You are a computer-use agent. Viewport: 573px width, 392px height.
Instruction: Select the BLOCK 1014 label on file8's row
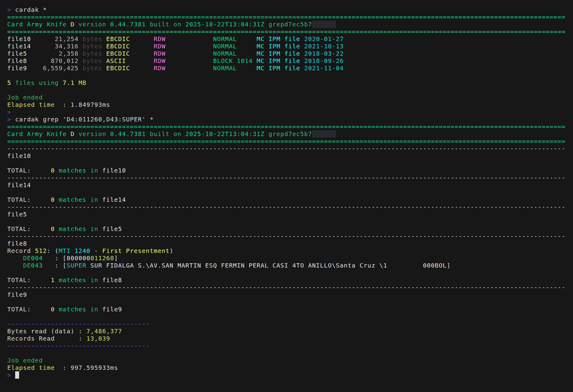[233, 61]
